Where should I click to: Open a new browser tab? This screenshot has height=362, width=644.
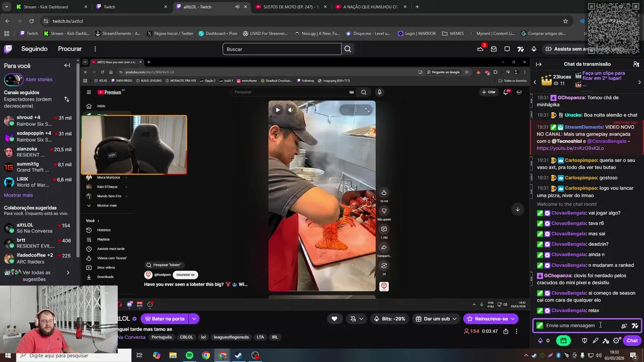point(417,7)
